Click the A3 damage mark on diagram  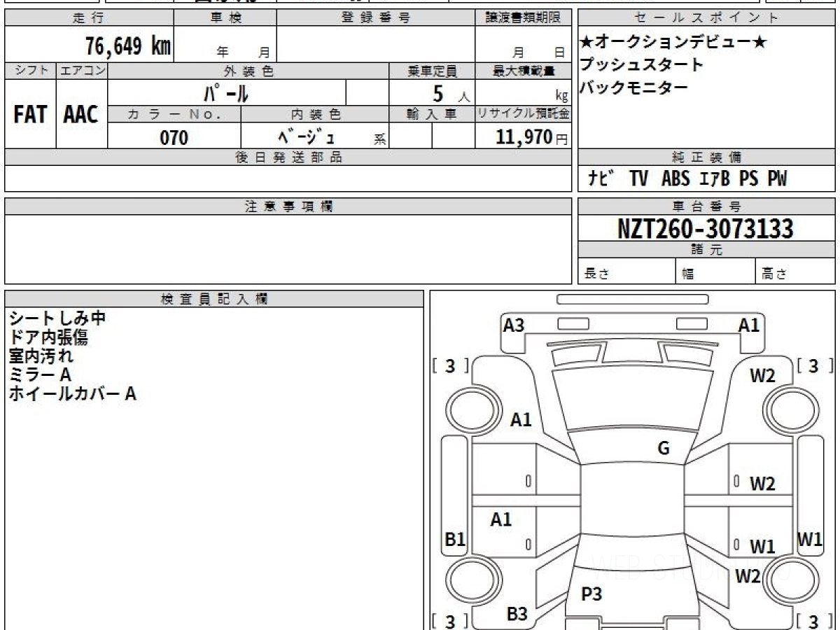coord(514,325)
